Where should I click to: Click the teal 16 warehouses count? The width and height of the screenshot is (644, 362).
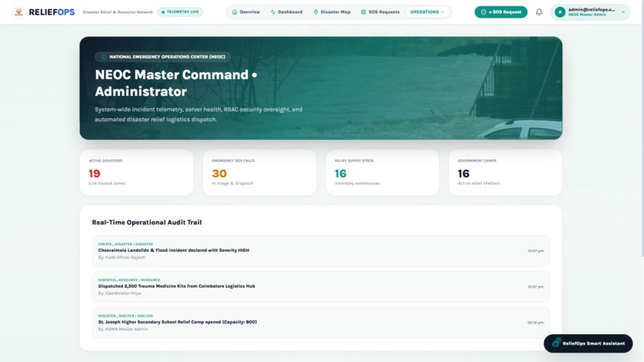[x=340, y=173]
